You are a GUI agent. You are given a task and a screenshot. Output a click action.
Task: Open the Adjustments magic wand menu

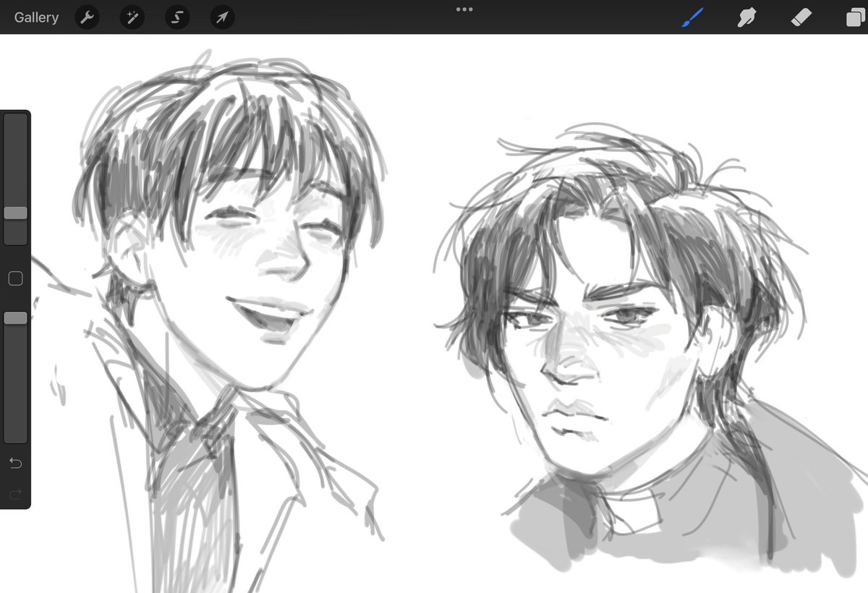(x=132, y=17)
